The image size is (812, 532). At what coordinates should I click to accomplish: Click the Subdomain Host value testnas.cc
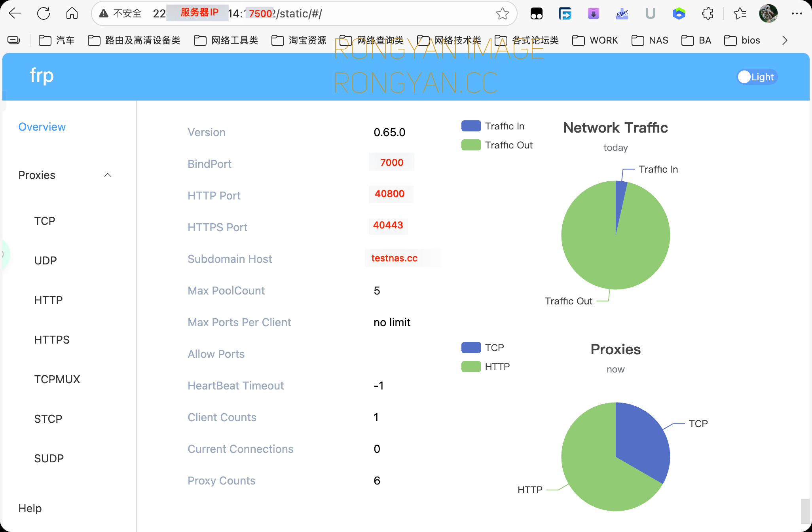[x=395, y=258]
